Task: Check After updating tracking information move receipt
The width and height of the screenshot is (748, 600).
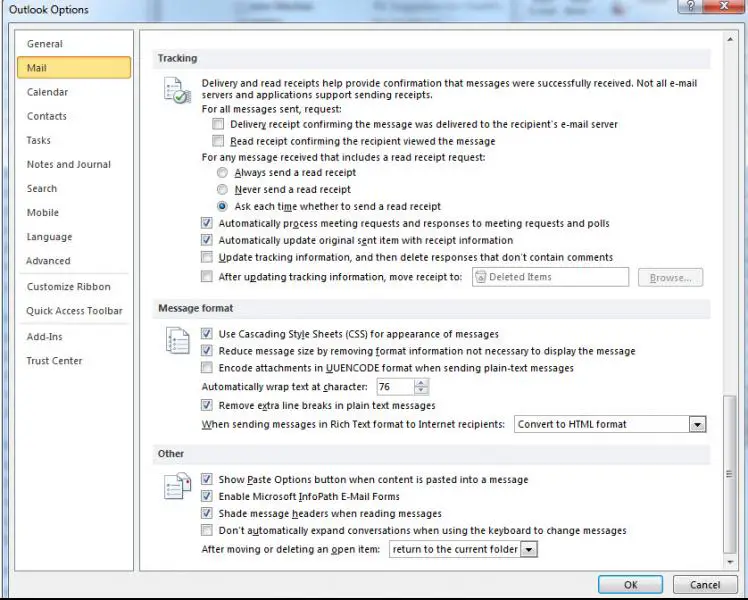Action: coord(207,277)
